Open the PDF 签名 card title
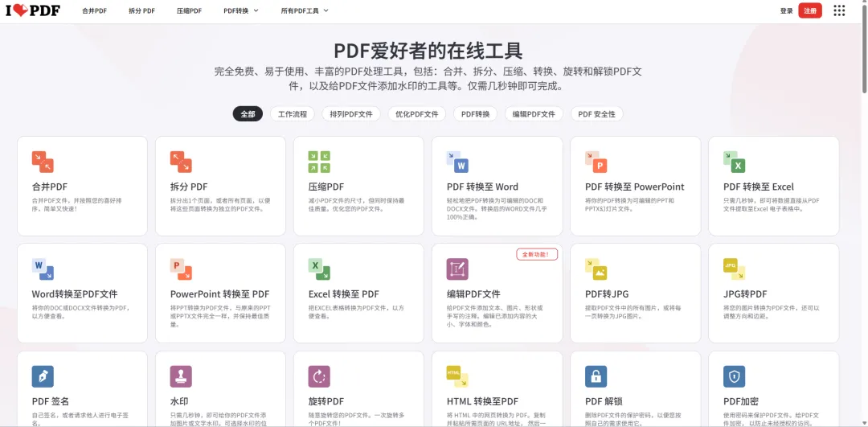 (x=51, y=401)
